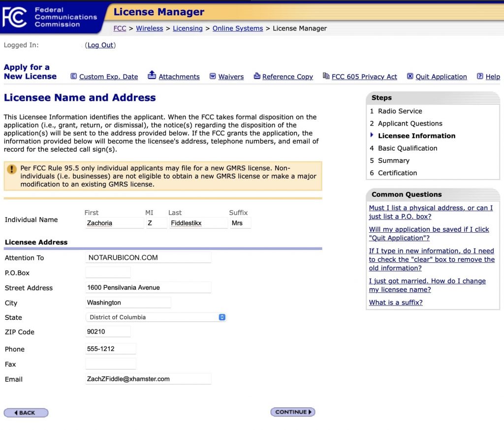Click the Street Address field

[148, 288]
